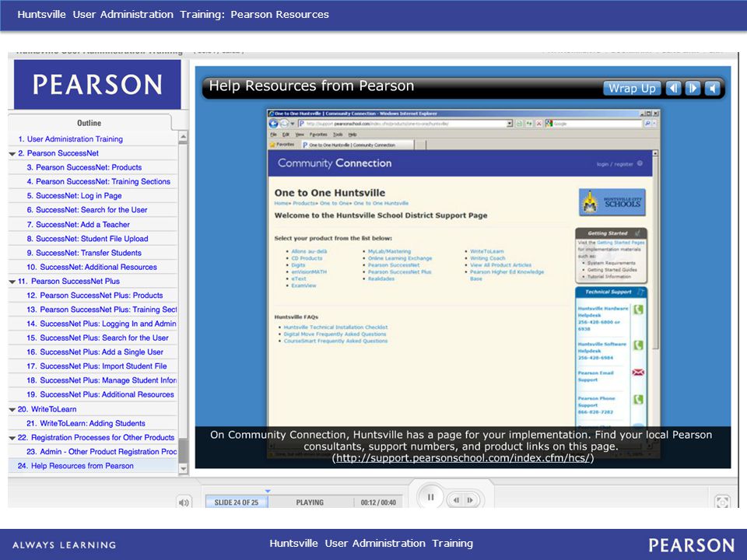Viewport: 747px width, 560px height.
Task: Select slide 3. Pearson SuccessNet: Products
Action: [x=84, y=168]
